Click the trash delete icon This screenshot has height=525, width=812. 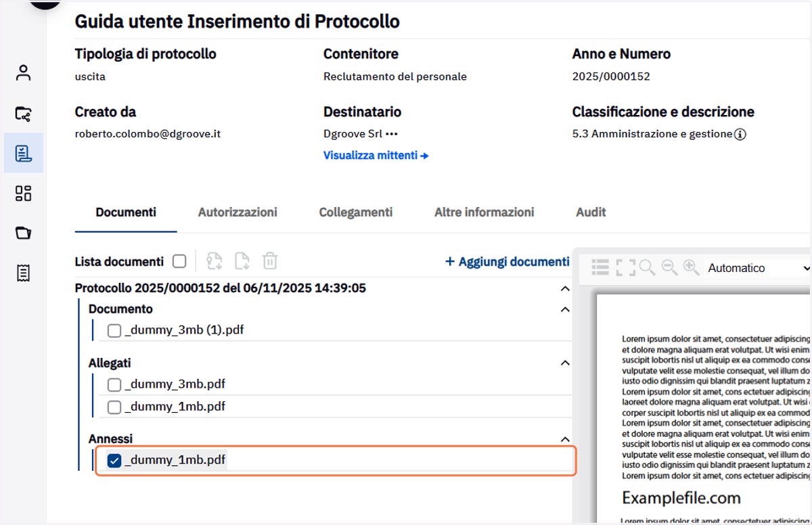click(270, 261)
